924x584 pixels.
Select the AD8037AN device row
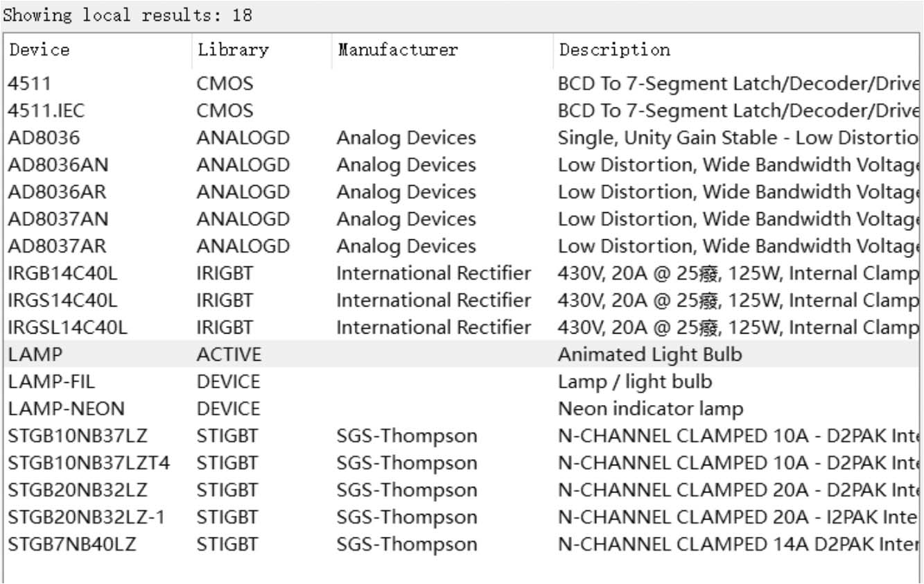coord(58,219)
